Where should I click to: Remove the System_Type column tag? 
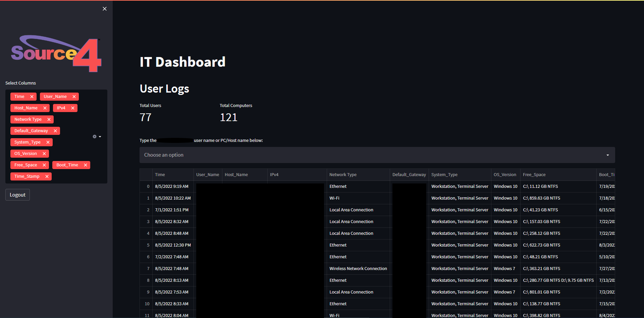pyautogui.click(x=48, y=142)
